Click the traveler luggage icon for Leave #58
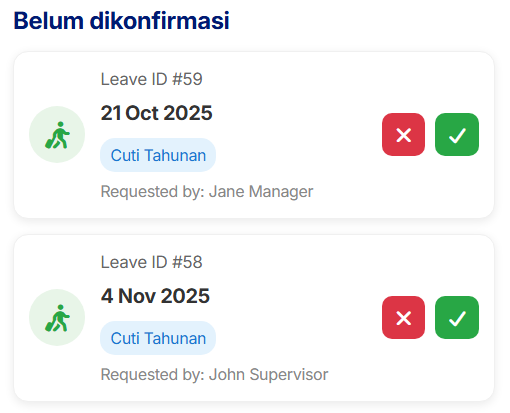This screenshot has height=413, width=510. tap(57, 318)
